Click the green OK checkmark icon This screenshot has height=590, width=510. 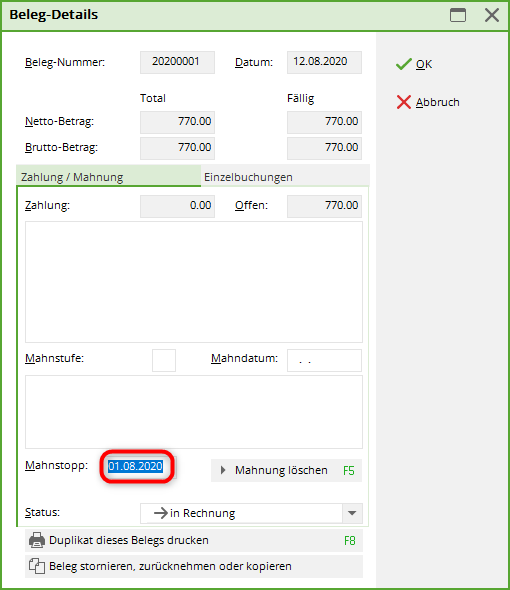(403, 64)
